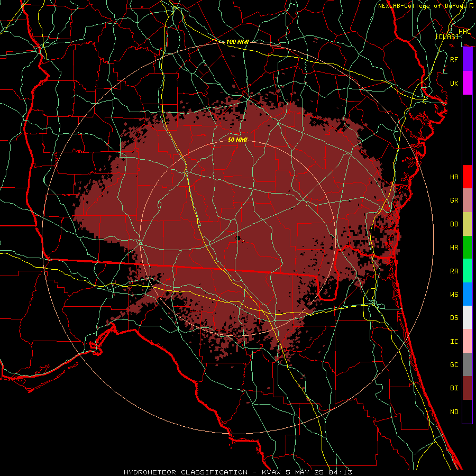Click the IC legend label
This screenshot has height=476, width=476.
[454, 341]
